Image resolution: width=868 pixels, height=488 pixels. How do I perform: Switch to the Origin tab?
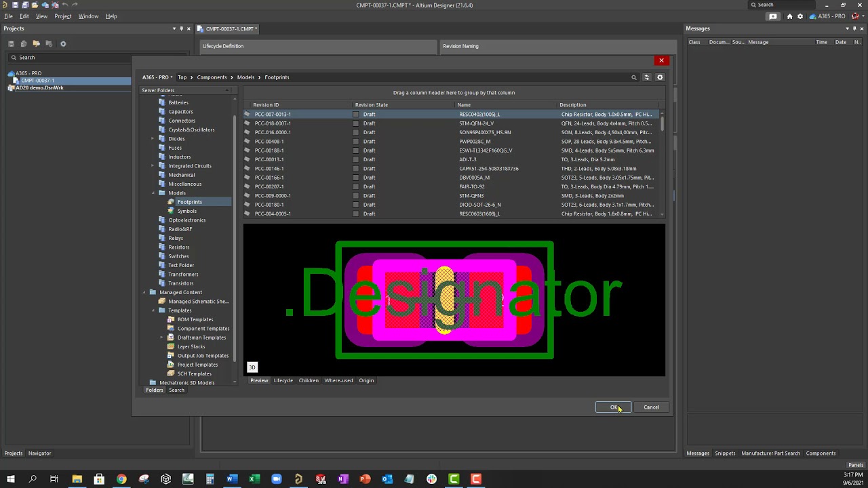(x=366, y=380)
